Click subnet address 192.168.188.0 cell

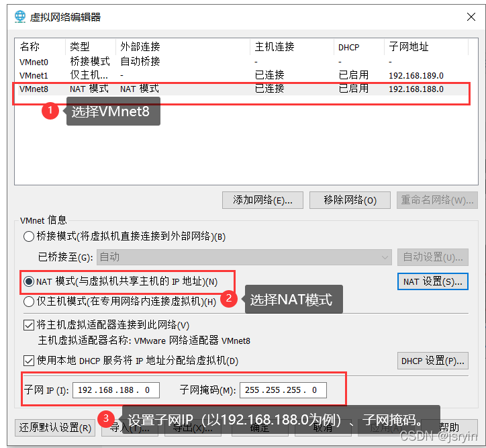416,89
